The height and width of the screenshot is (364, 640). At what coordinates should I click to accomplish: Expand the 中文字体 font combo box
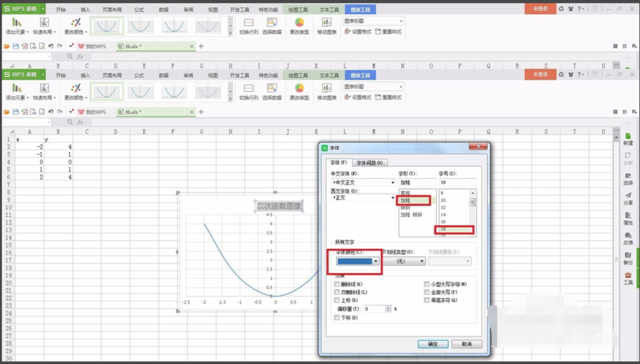pyautogui.click(x=393, y=183)
